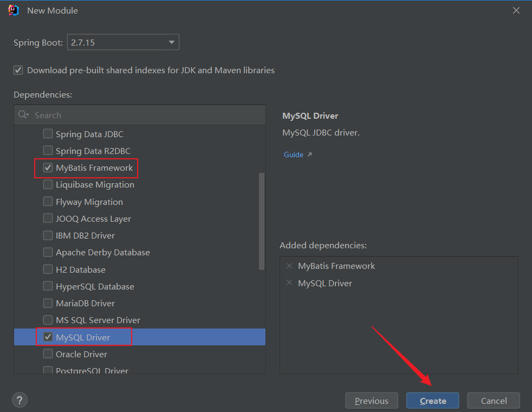Open help with the question mark button
Viewport: 532px width, 412px height.
[20, 401]
